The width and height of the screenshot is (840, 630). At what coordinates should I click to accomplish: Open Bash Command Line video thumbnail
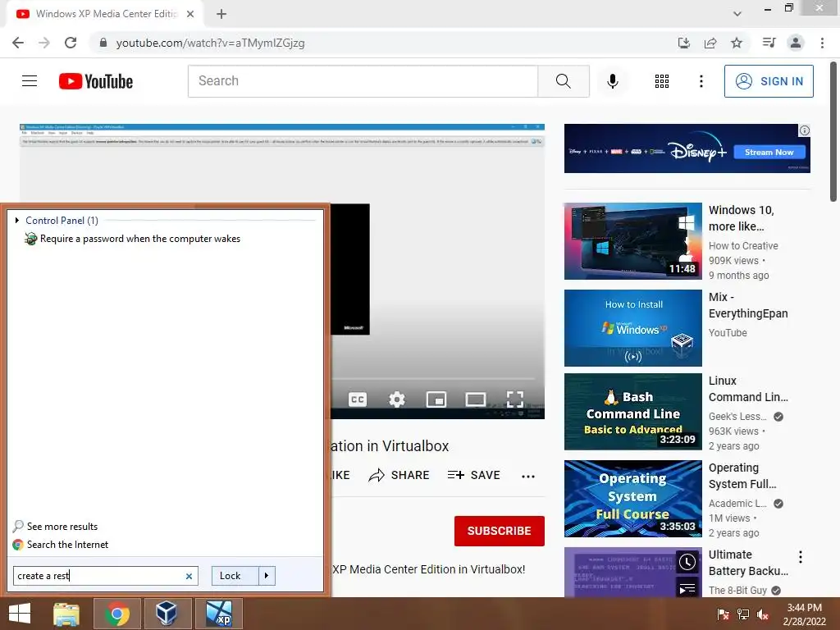[633, 412]
